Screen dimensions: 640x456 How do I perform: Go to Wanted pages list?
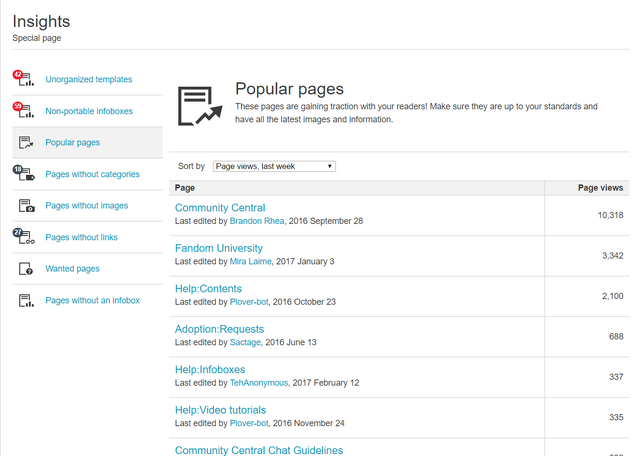coord(73,269)
